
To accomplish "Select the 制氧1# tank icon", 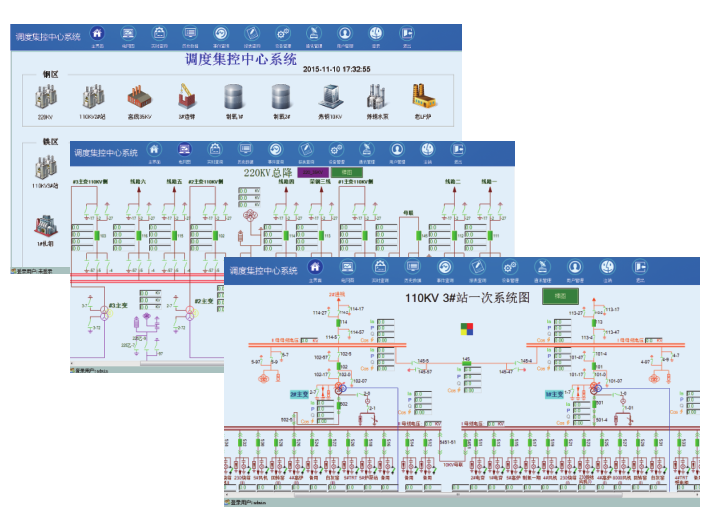I will coord(234,96).
